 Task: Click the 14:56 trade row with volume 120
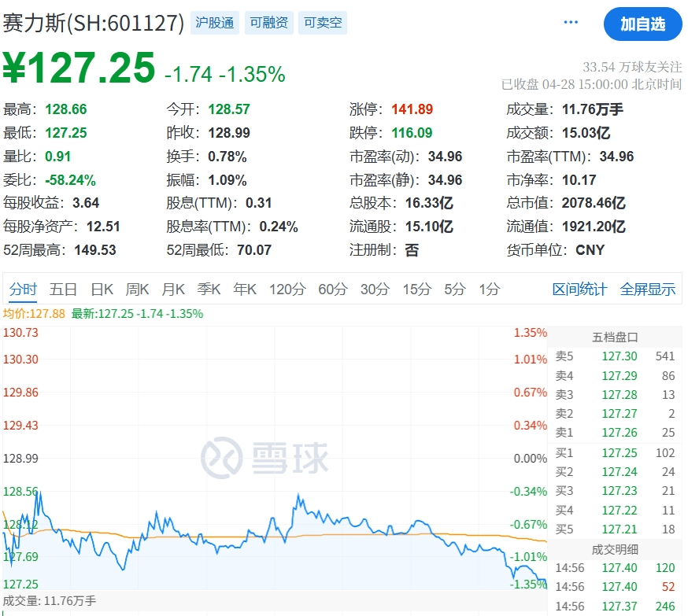click(615, 568)
